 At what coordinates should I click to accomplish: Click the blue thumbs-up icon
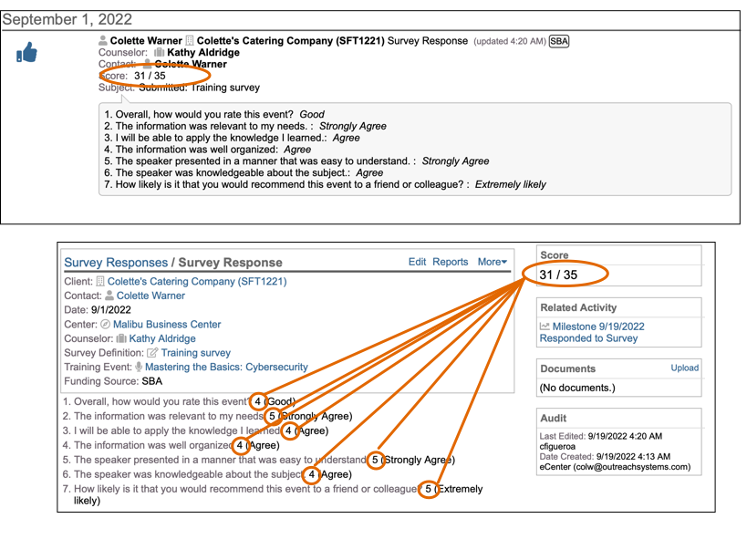coord(27,53)
